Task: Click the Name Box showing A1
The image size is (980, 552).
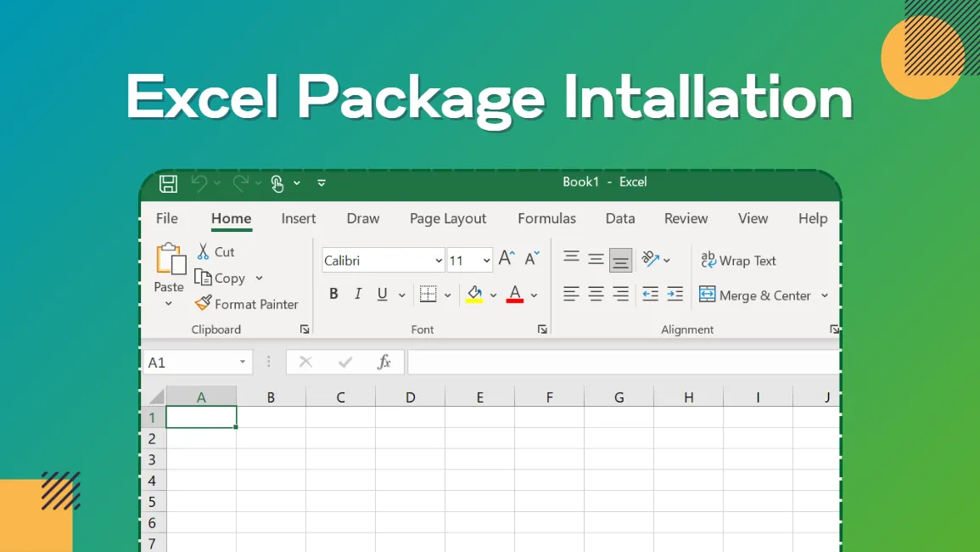Action: coord(198,363)
